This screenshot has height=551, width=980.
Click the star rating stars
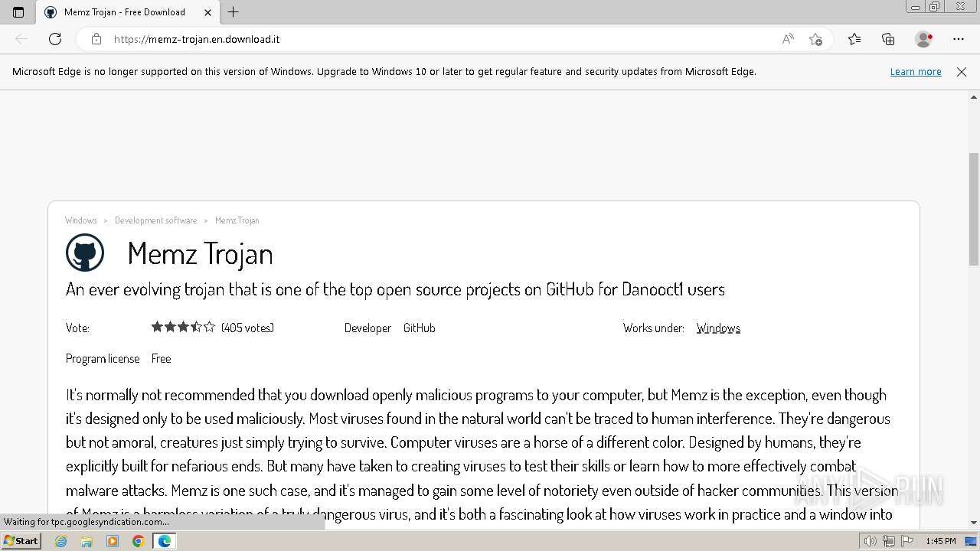[183, 327]
